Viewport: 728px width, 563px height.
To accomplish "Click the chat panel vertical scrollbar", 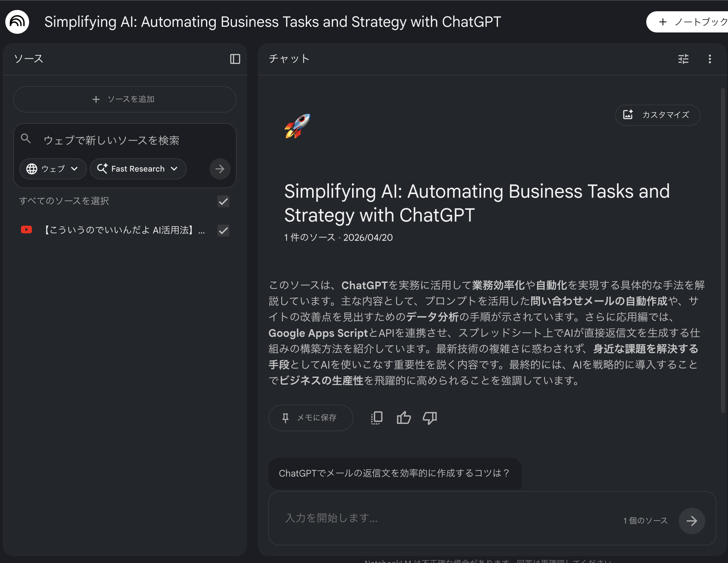I will (723, 250).
